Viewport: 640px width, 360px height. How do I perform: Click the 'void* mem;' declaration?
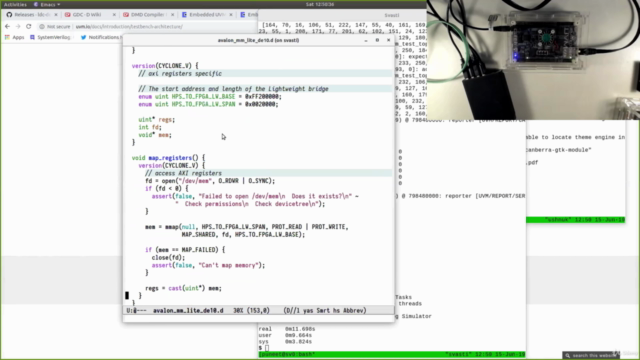155,135
